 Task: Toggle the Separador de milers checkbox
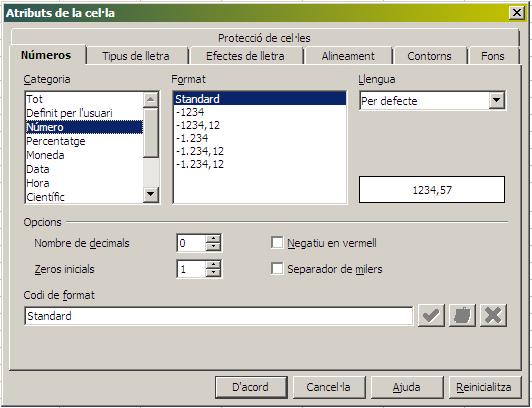click(277, 269)
